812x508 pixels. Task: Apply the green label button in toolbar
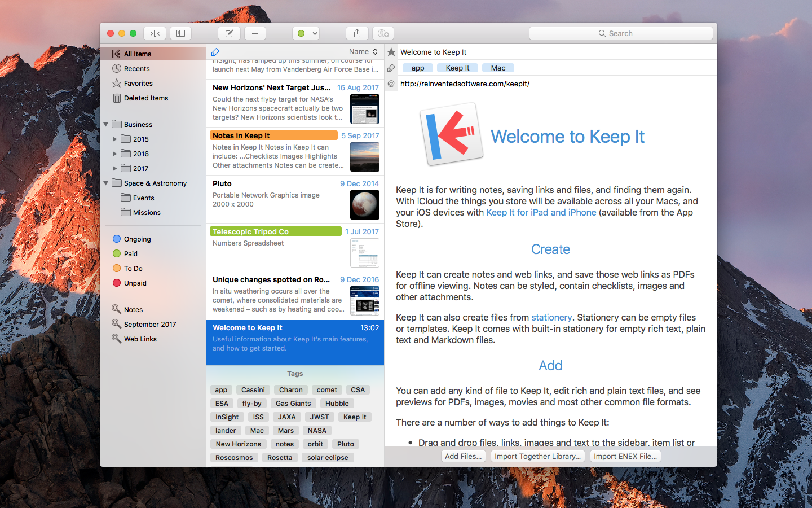click(301, 33)
